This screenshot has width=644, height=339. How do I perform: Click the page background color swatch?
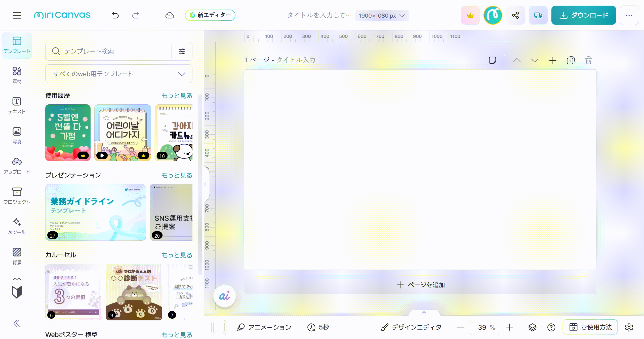point(219,327)
